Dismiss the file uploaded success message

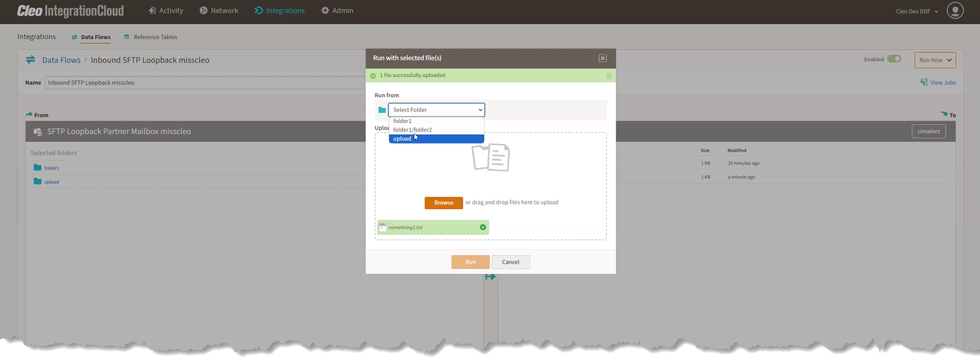609,76
